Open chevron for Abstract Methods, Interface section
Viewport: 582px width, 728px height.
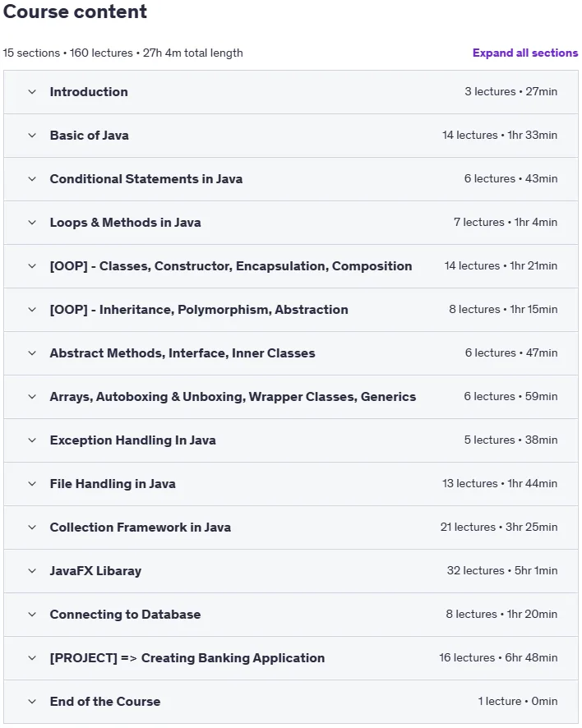(x=32, y=353)
